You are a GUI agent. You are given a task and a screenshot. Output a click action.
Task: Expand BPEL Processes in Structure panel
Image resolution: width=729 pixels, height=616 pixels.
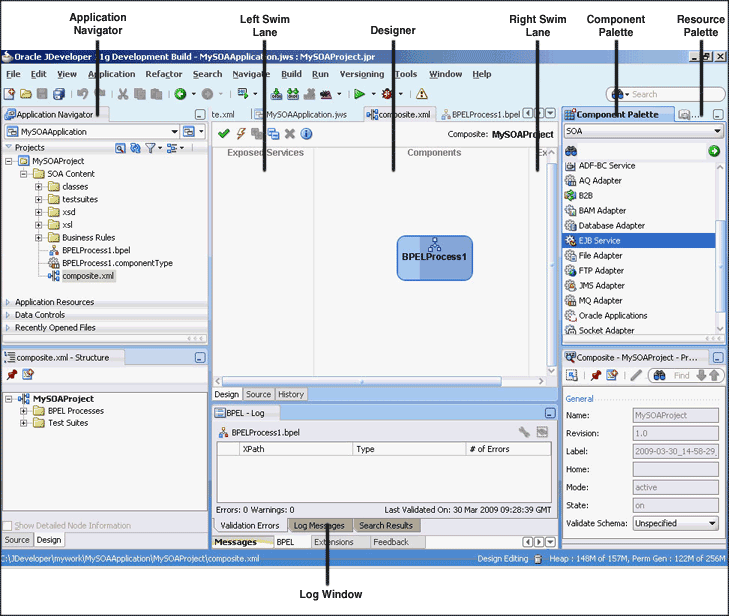23,411
